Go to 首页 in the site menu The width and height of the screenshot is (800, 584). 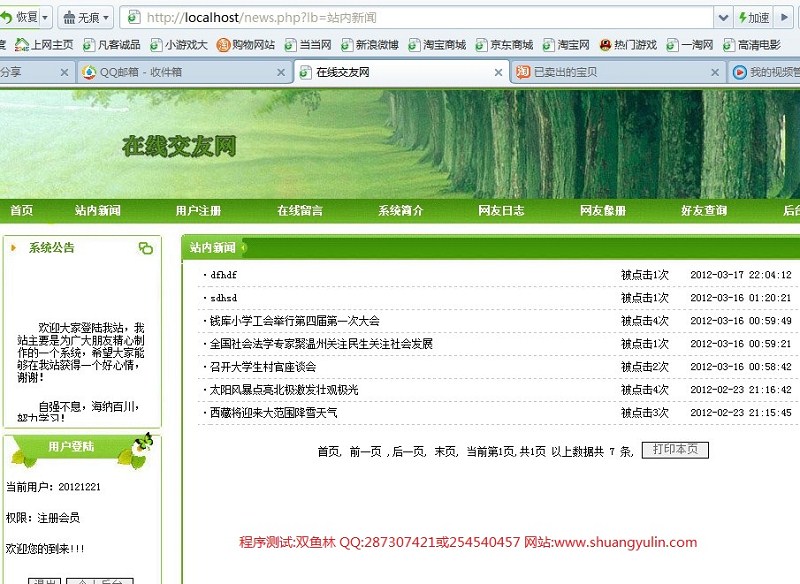point(21,210)
